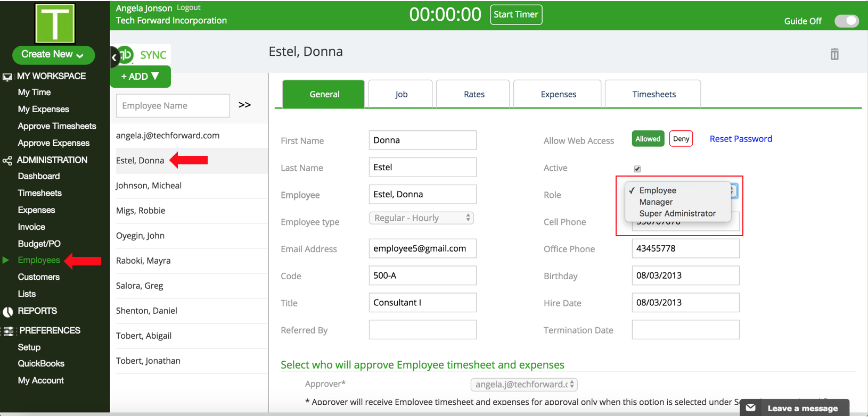Click the Reset Password link
The width and height of the screenshot is (868, 417).
740,139
